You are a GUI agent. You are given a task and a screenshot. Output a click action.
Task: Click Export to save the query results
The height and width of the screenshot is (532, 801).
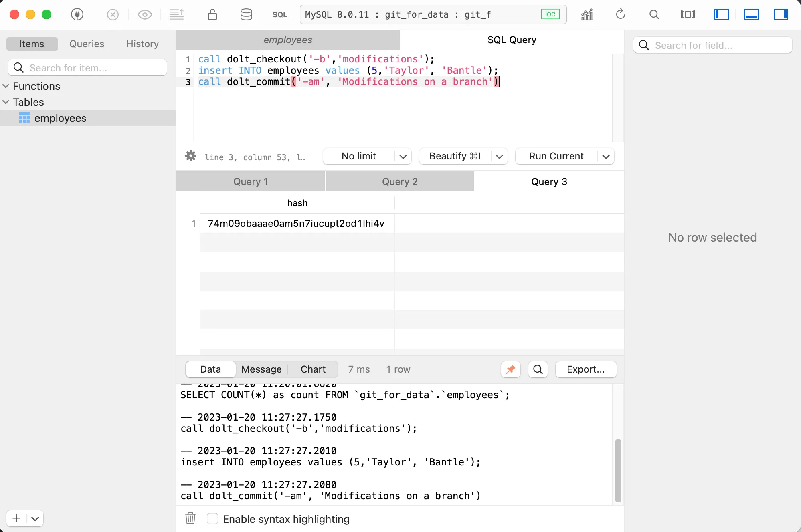(x=586, y=369)
